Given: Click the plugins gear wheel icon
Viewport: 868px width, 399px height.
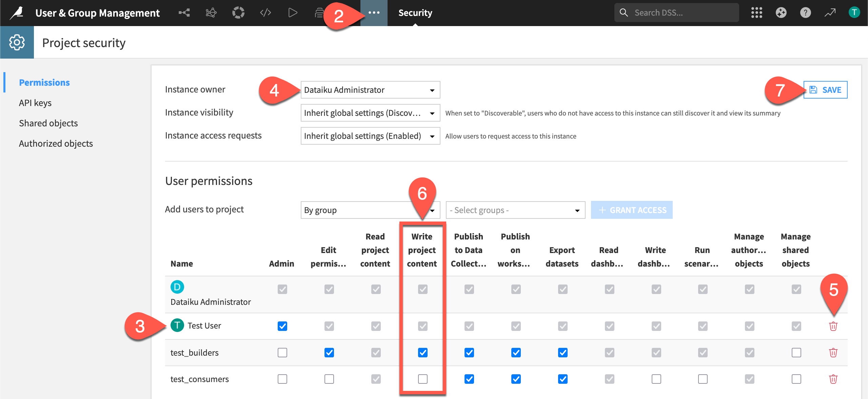Looking at the screenshot, I should point(781,13).
